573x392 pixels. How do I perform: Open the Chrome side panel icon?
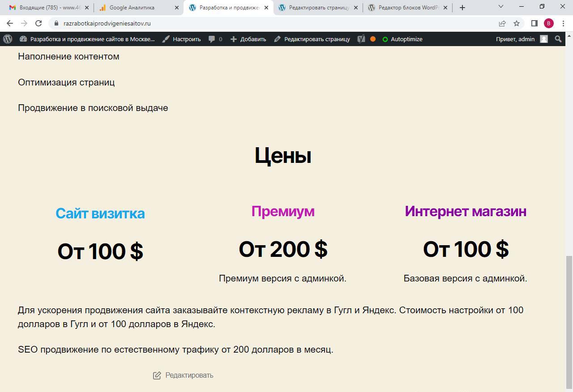(x=534, y=23)
